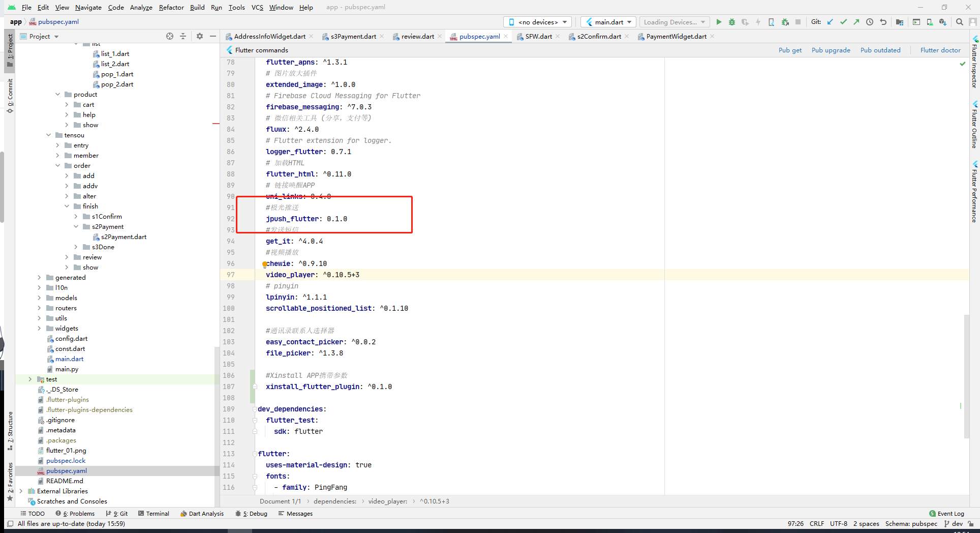Collapse the s2Payment folder
980x533 pixels.
coord(76,227)
